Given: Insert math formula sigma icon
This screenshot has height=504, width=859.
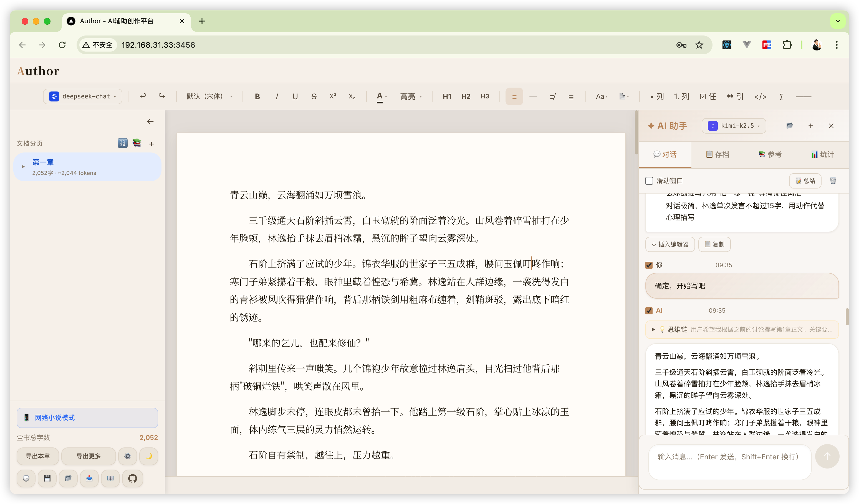Looking at the screenshot, I should (781, 97).
